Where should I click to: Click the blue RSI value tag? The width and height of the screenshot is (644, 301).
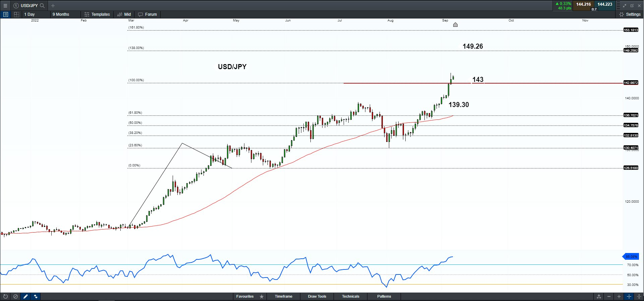[x=631, y=257]
